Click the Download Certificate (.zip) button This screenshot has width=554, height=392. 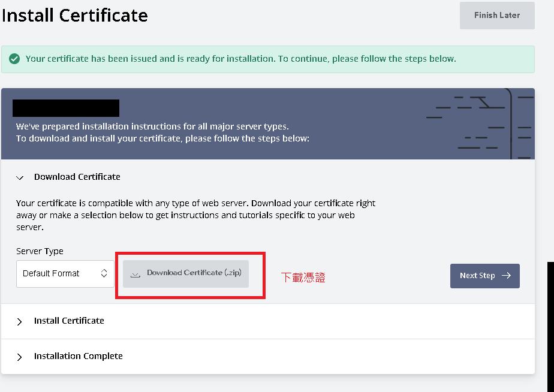tap(186, 273)
